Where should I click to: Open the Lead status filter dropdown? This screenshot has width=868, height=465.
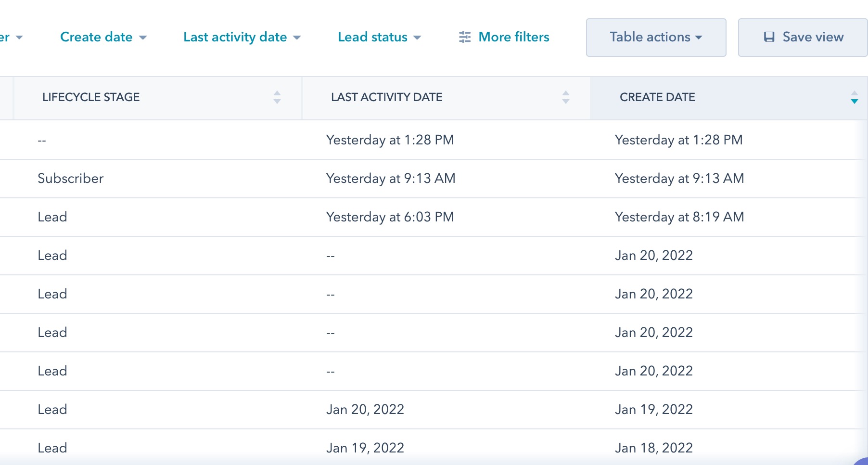379,37
